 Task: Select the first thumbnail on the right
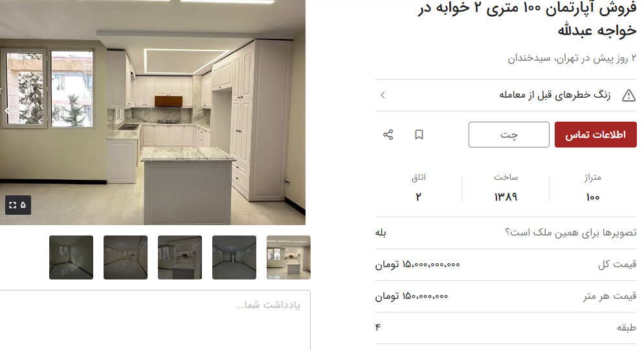289,257
